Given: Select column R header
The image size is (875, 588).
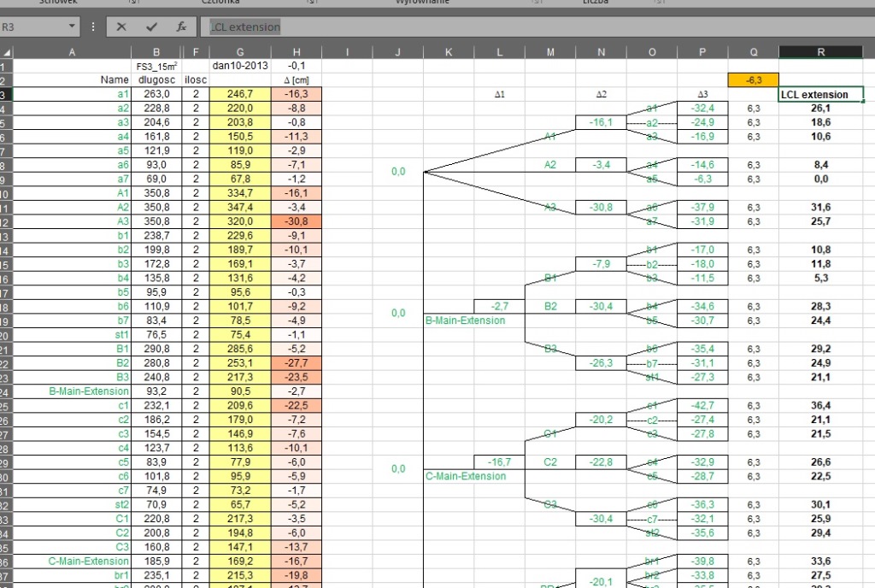Looking at the screenshot, I should point(821,52).
